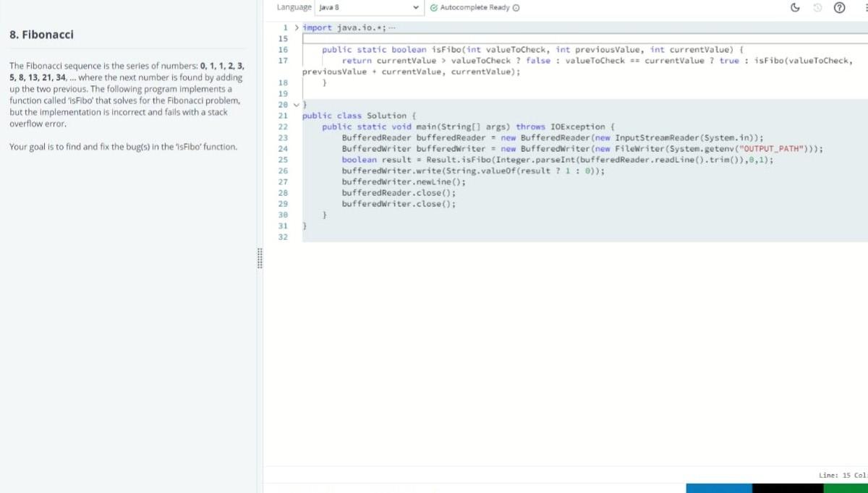
Task: Click line number 32 in the gutter
Action: click(x=283, y=237)
